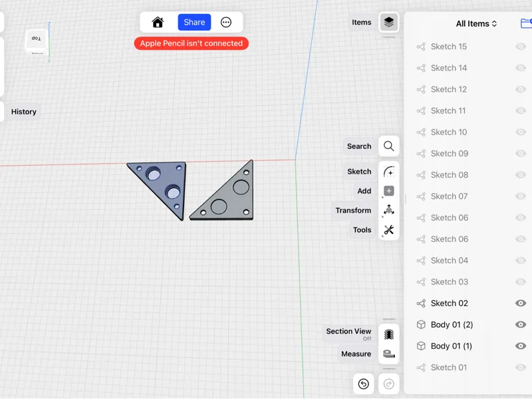Show Sketch 08 with its eye toggle

click(521, 175)
